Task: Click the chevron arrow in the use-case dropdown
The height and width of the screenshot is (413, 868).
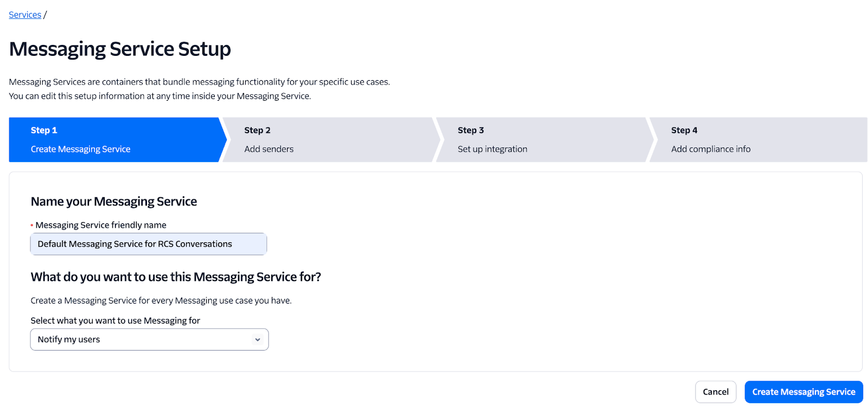Action: pos(258,340)
